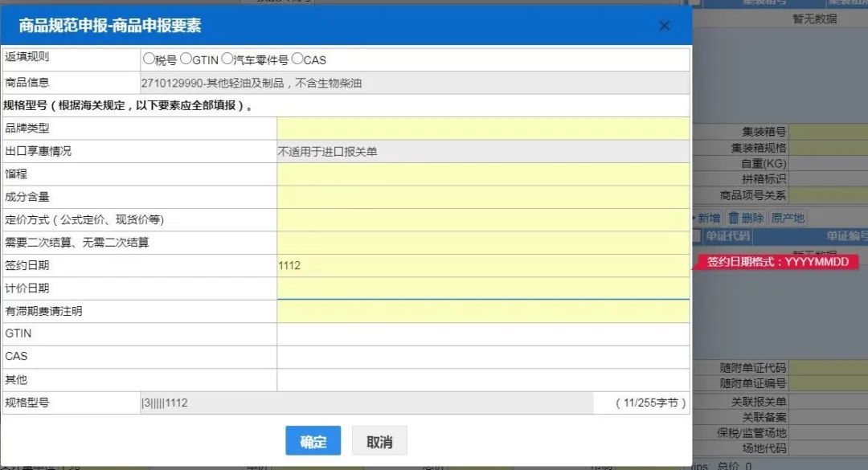Focus the 计价日期 input field
Image resolution: width=868 pixels, height=470 pixels.
[x=483, y=288]
